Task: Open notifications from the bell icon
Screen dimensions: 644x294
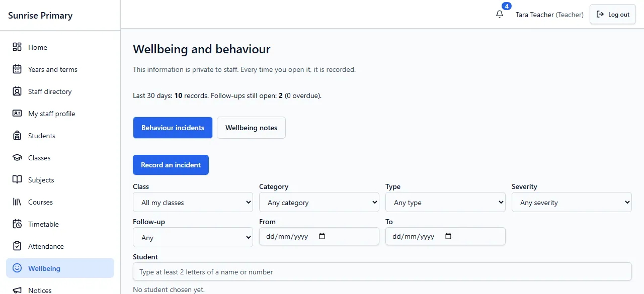Action: (x=500, y=14)
